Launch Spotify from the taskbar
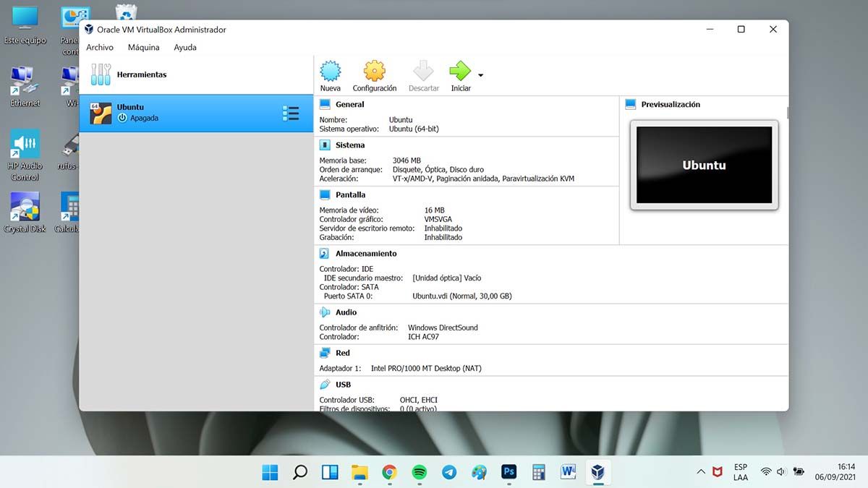The height and width of the screenshot is (488, 868). (419, 472)
